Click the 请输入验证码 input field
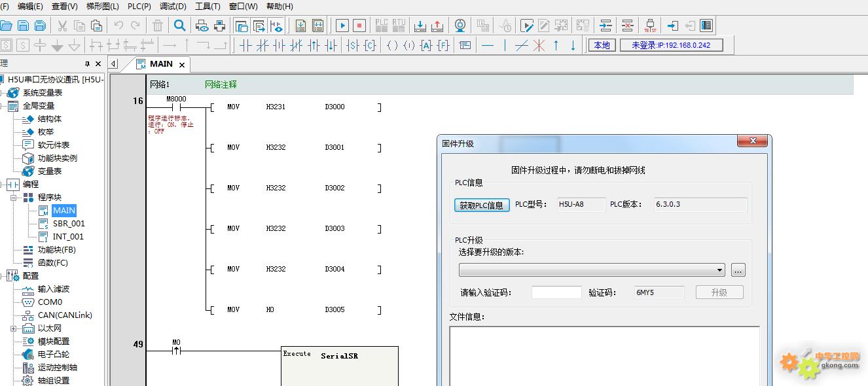Screen dimensions: 868x386 [556, 292]
